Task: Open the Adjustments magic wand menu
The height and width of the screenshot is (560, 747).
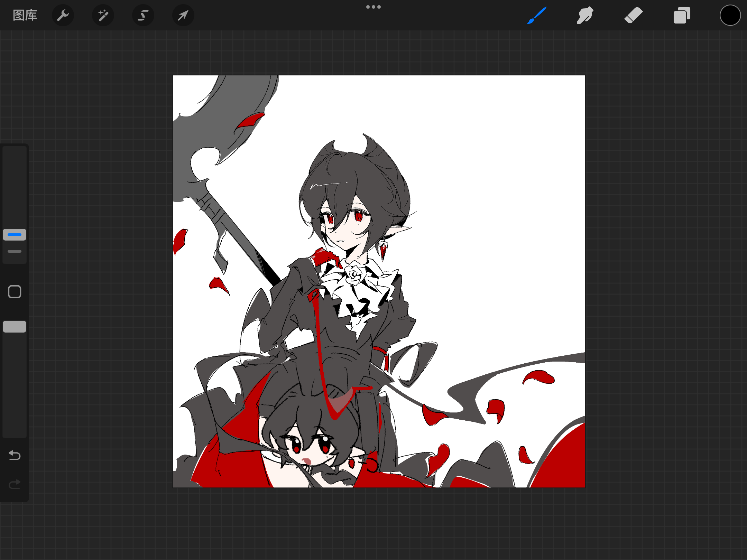Action: point(103,15)
